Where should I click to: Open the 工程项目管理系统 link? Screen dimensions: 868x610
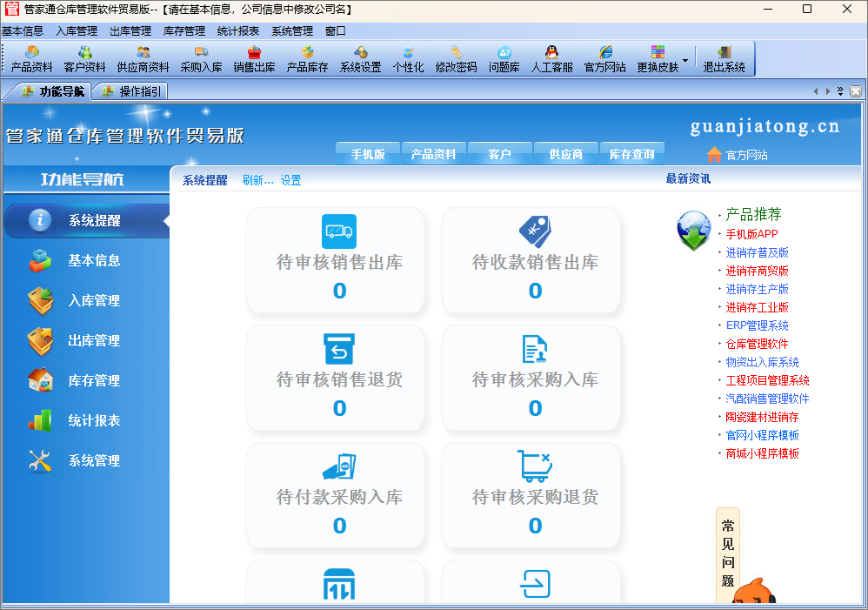(x=767, y=380)
